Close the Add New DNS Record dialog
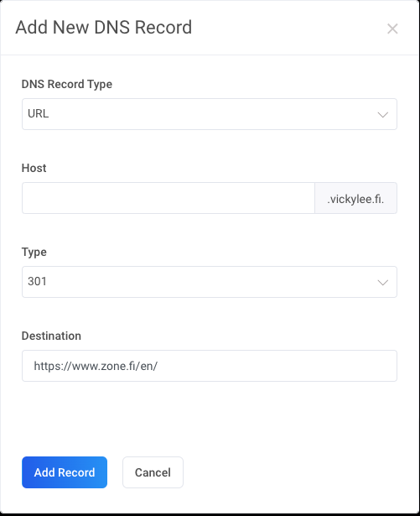This screenshot has width=420, height=516. (x=392, y=29)
